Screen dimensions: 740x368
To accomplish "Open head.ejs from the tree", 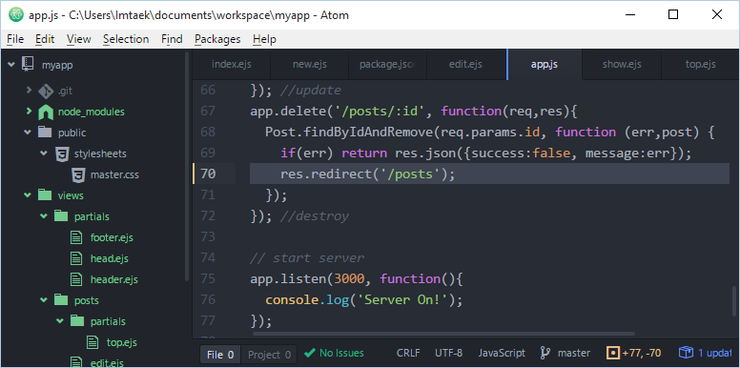I will [x=109, y=259].
